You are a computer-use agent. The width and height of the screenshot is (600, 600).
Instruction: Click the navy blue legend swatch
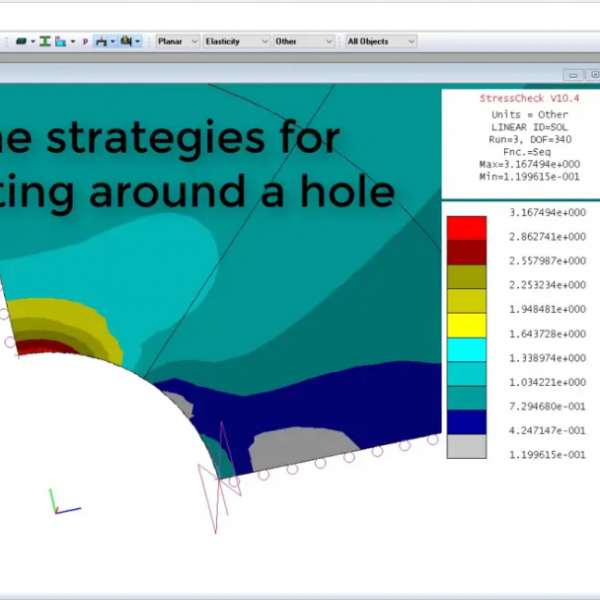tap(466, 422)
